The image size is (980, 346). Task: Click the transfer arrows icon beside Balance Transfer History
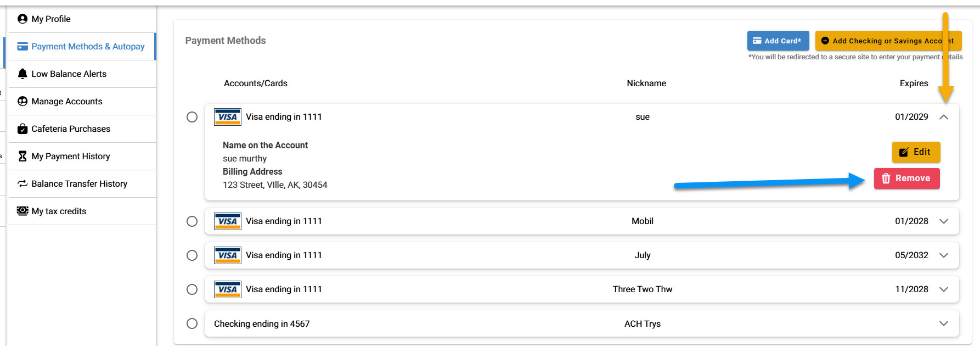tap(22, 183)
